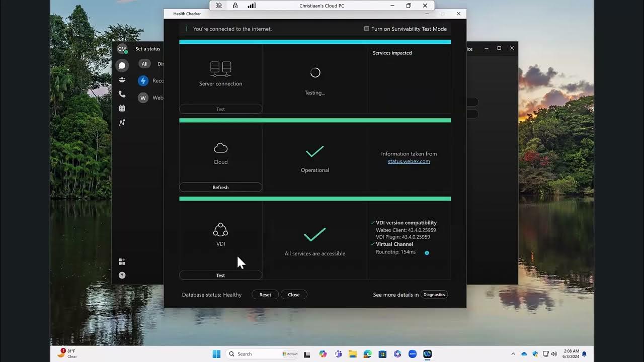Click the Cloud PC signal strength icon
Image resolution: width=644 pixels, height=362 pixels.
pyautogui.click(x=252, y=6)
